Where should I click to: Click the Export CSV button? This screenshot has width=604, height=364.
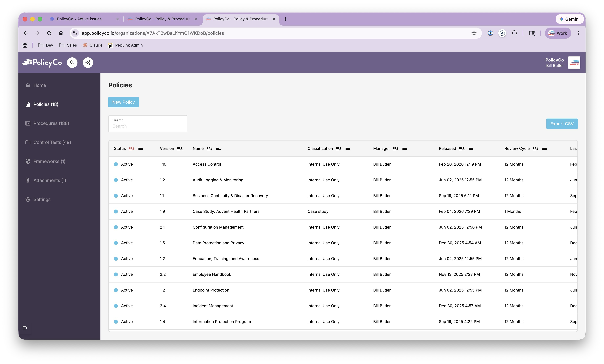tap(562, 124)
